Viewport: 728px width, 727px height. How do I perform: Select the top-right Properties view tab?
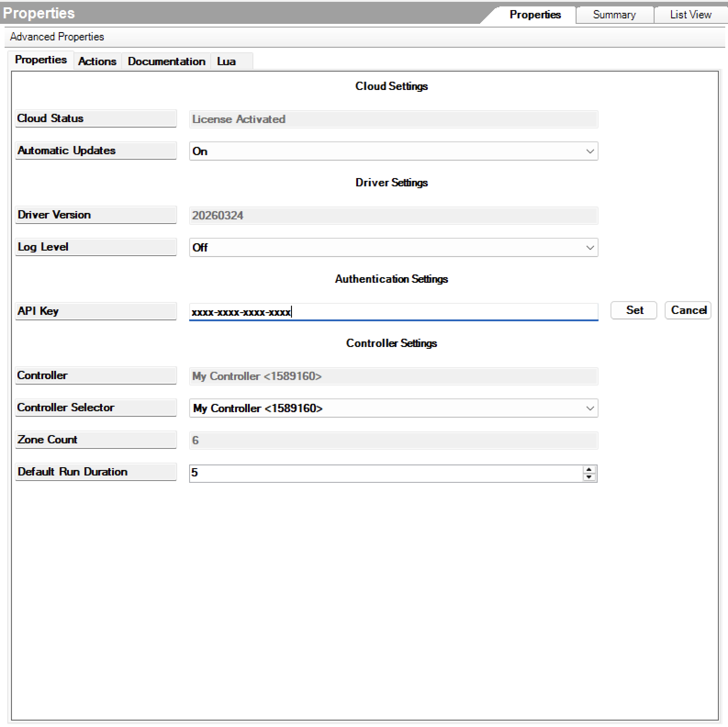pos(535,15)
